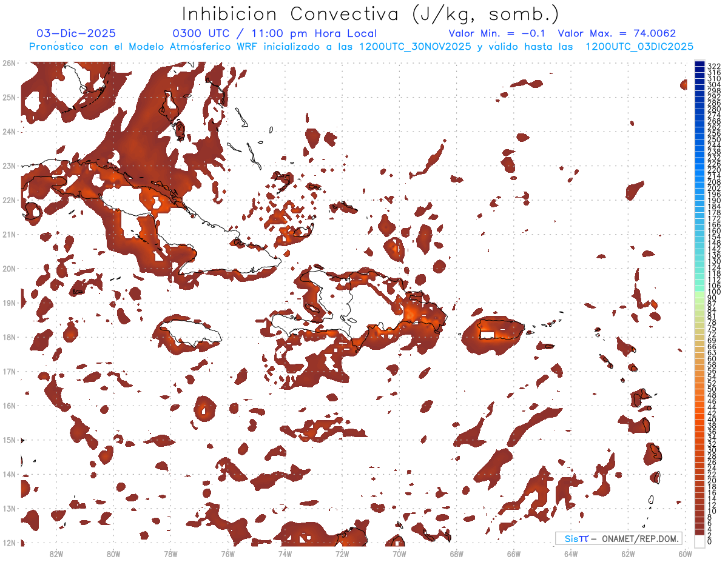This screenshot has width=728, height=562.
Task: Click the 82W longitude label
Action: click(x=56, y=554)
